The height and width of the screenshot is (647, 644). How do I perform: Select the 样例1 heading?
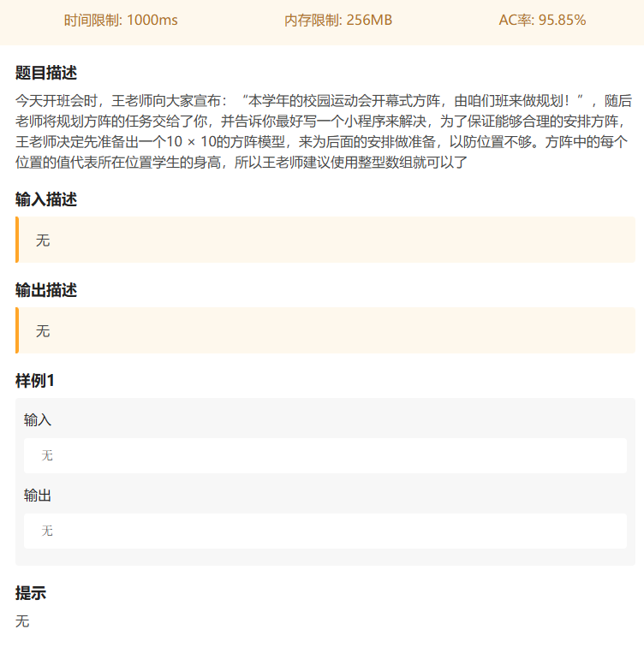coord(35,381)
